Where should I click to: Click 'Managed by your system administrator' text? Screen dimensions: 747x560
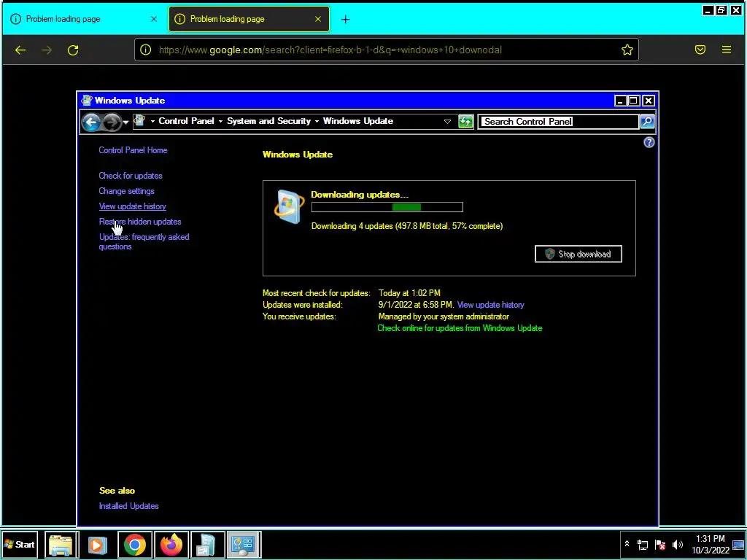coord(444,316)
